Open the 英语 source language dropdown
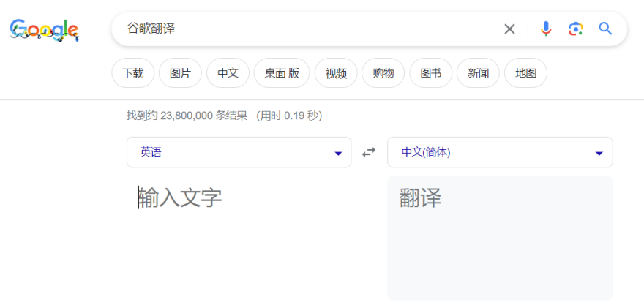The width and height of the screenshot is (644, 305). [239, 152]
